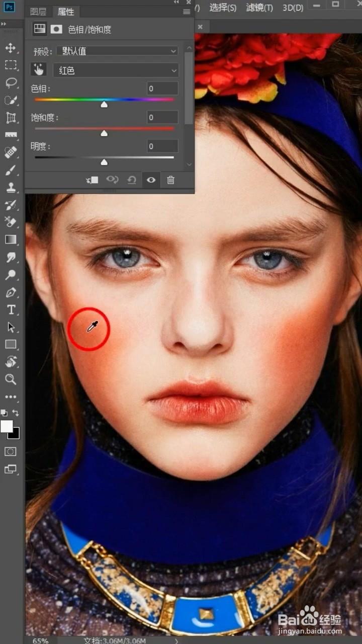Select the Rectangular Marquee tool
Viewport: 362px width, 644px height.
tap(11, 65)
